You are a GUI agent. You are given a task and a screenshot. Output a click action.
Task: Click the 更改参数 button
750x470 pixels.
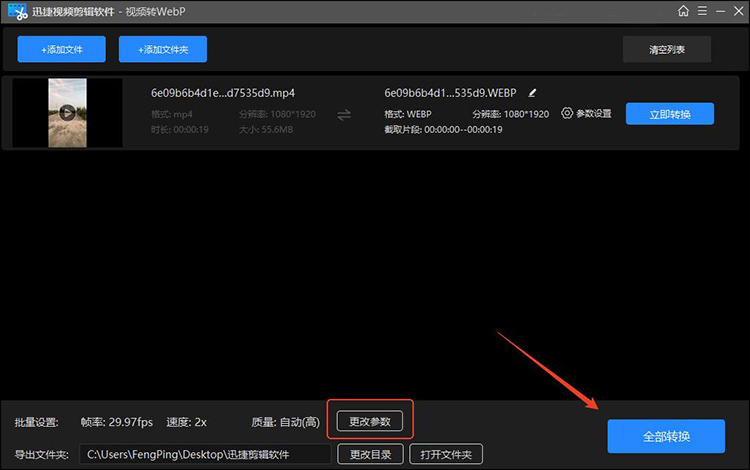tap(370, 421)
